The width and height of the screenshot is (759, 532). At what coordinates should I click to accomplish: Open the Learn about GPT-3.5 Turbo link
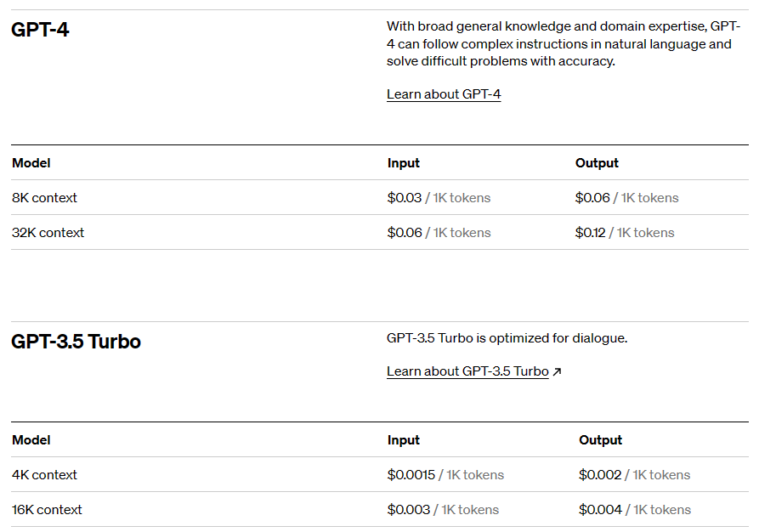point(467,371)
